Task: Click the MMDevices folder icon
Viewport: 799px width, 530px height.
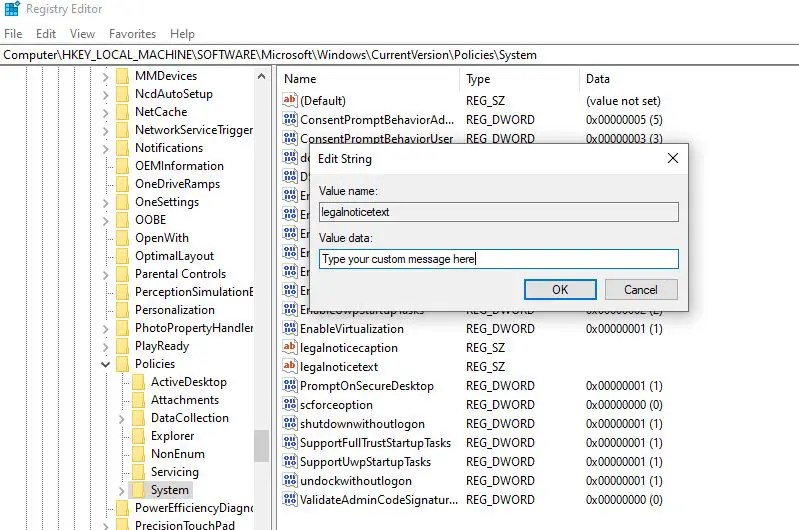Action: click(x=122, y=76)
